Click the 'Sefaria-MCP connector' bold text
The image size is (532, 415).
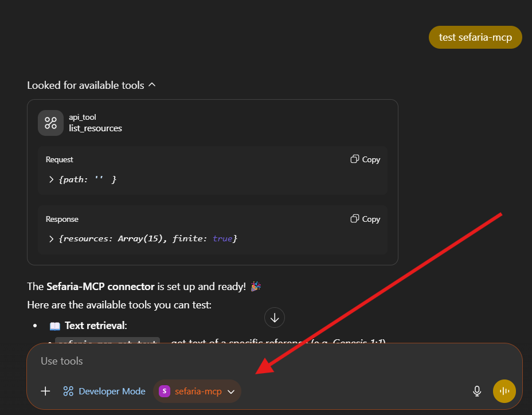[x=100, y=287]
